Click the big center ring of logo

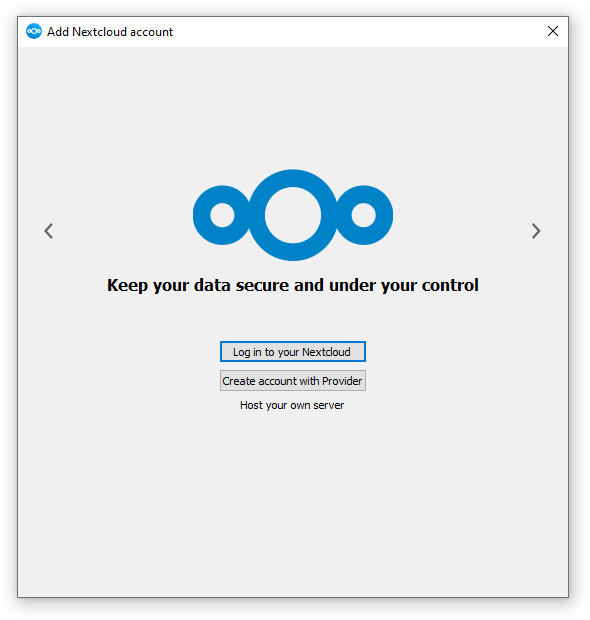pos(293,215)
